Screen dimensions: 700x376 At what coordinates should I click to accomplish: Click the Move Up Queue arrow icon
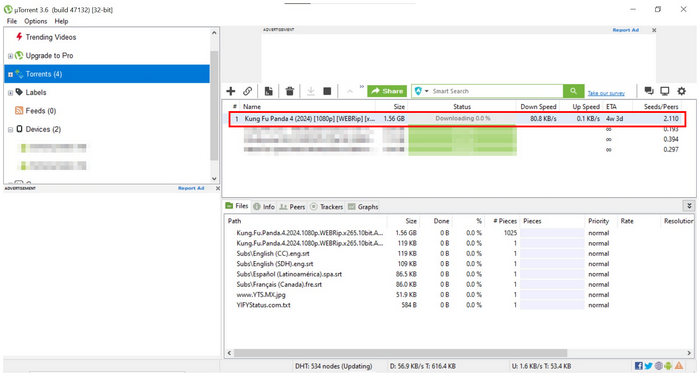pos(350,92)
